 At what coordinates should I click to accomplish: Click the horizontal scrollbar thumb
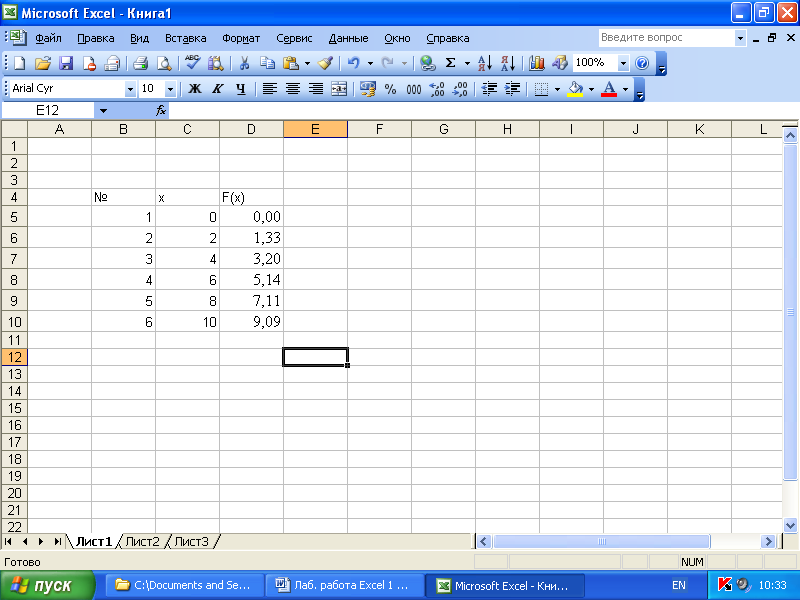pos(602,541)
